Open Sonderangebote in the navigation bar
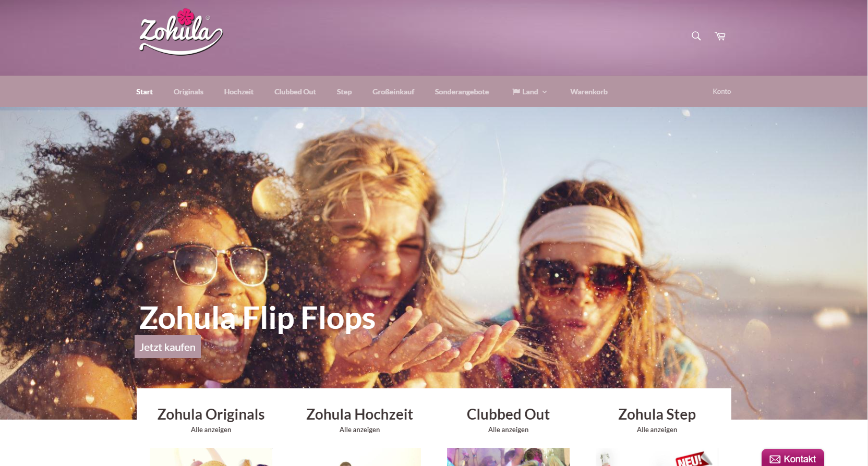 click(x=462, y=92)
